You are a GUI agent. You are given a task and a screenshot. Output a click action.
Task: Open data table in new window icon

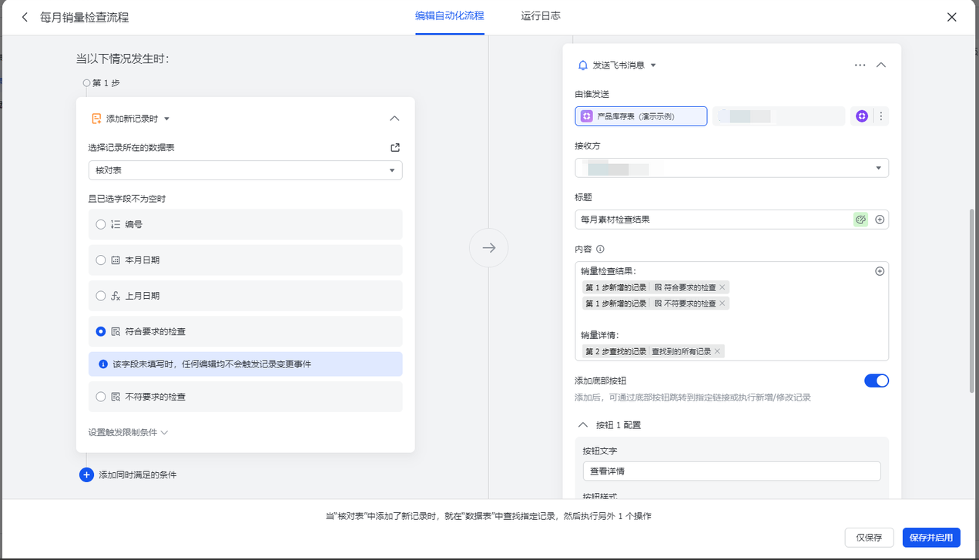tap(395, 148)
